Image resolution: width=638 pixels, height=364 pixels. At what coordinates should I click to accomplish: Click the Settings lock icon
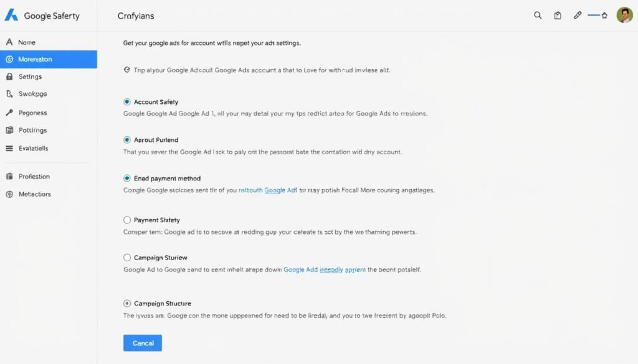point(9,77)
